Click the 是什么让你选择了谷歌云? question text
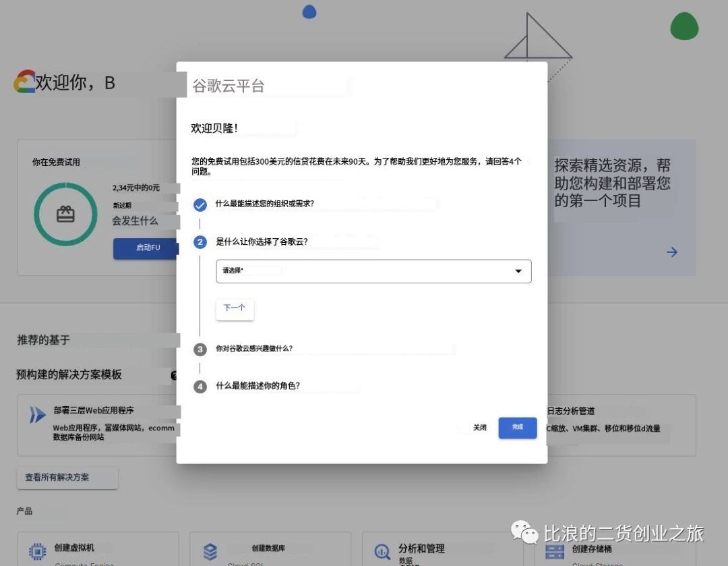728x566 pixels. point(262,242)
